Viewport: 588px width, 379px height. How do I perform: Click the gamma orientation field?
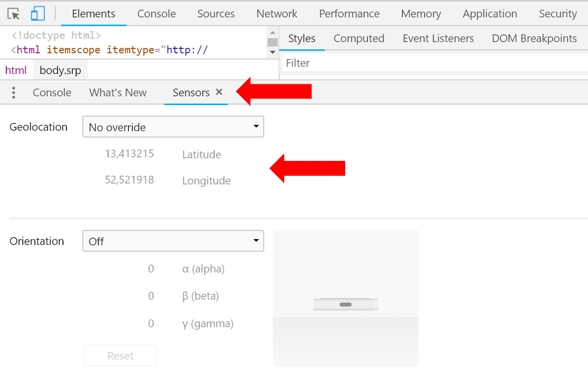click(150, 323)
